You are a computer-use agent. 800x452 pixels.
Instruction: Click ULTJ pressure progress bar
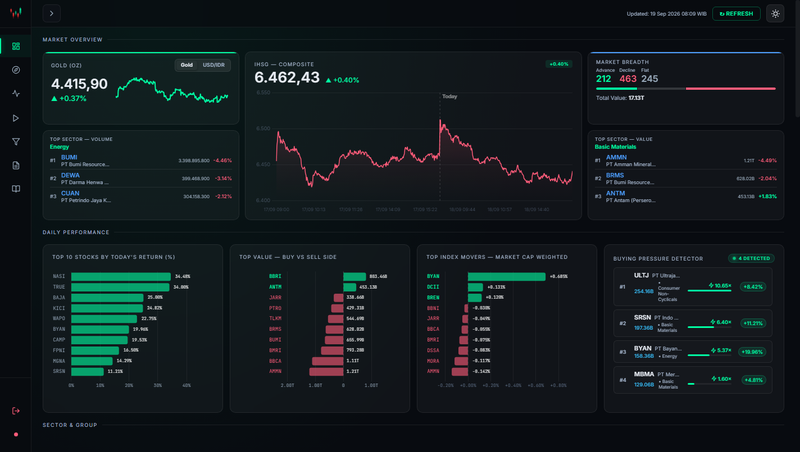coord(709,291)
